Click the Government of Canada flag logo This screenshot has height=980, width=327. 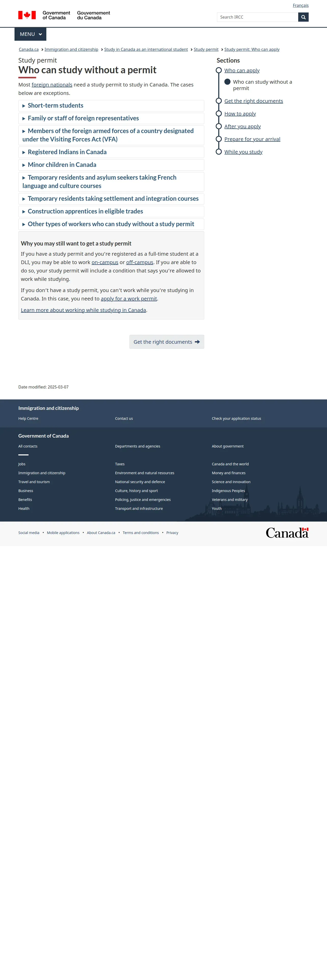click(64, 15)
